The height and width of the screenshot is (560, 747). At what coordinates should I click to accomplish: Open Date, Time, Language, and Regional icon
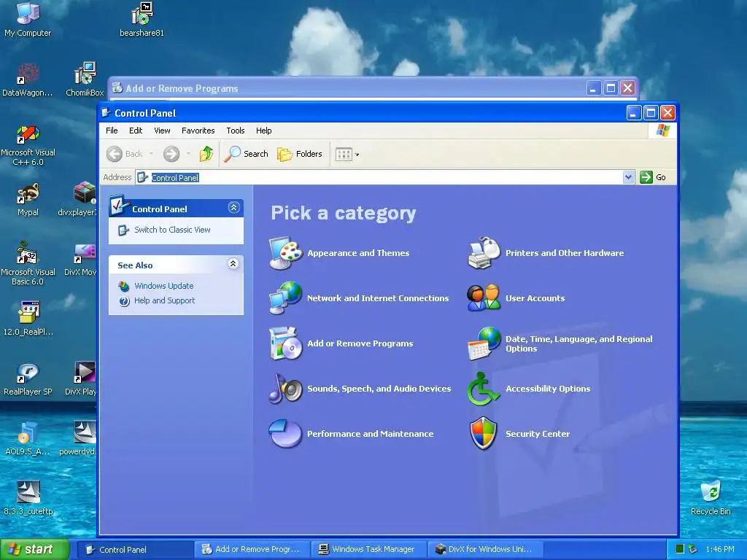(484, 343)
